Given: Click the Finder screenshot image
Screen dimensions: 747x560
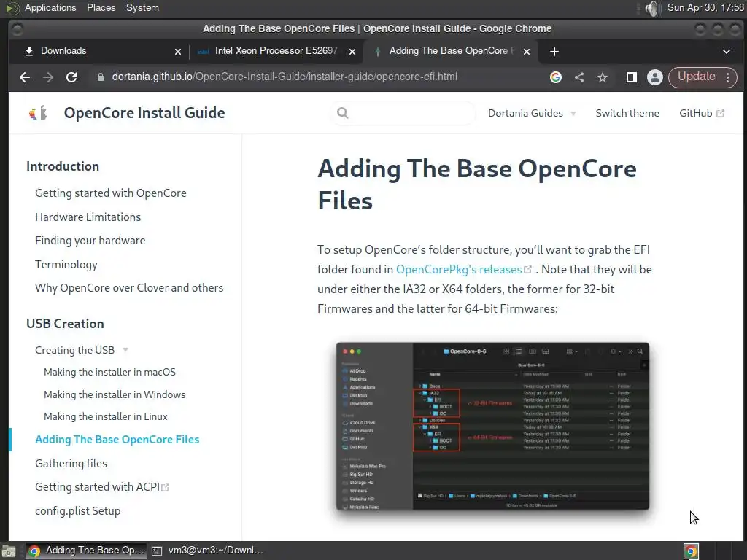Looking at the screenshot, I should click(492, 426).
